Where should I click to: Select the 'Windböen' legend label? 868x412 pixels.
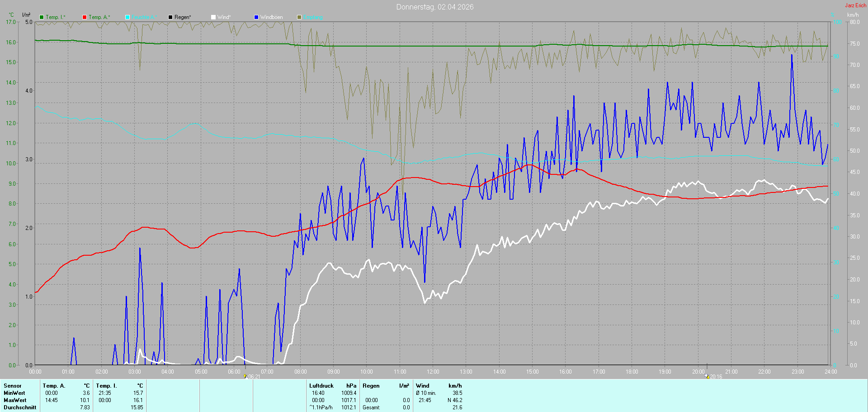(271, 17)
